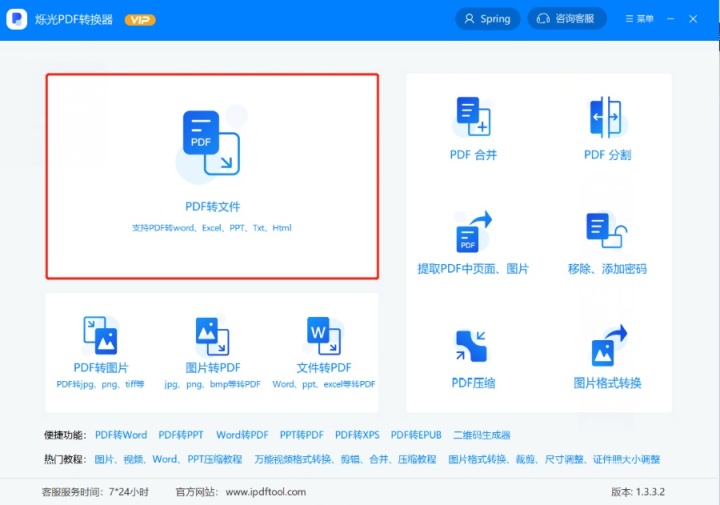This screenshot has height=505, width=720.
Task: Click jpg、png、bmp等转PDF subtitle
Action: (x=212, y=384)
